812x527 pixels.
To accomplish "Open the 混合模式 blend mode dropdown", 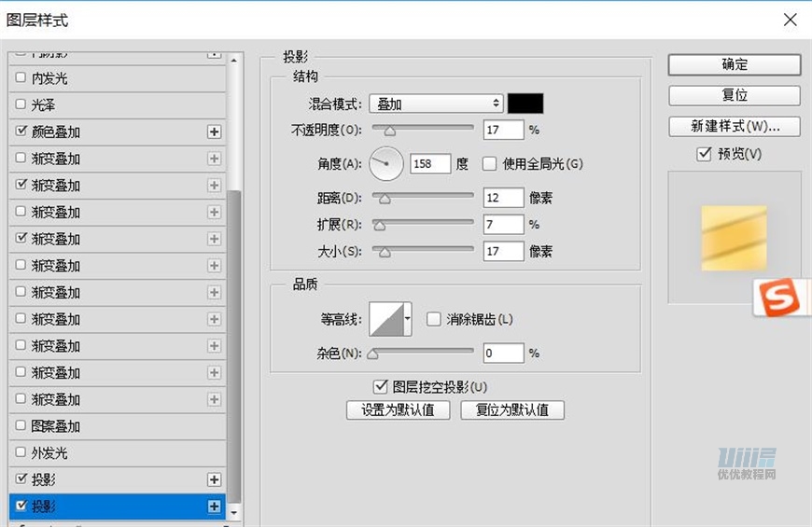I will (436, 104).
